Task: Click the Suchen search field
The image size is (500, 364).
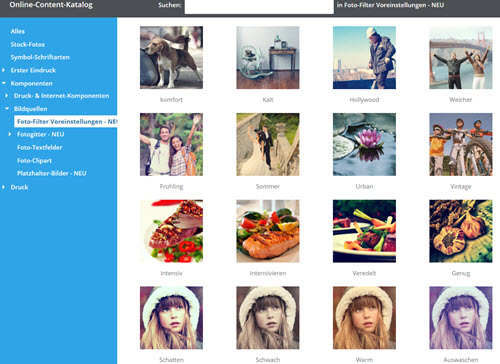Action: 259,6
